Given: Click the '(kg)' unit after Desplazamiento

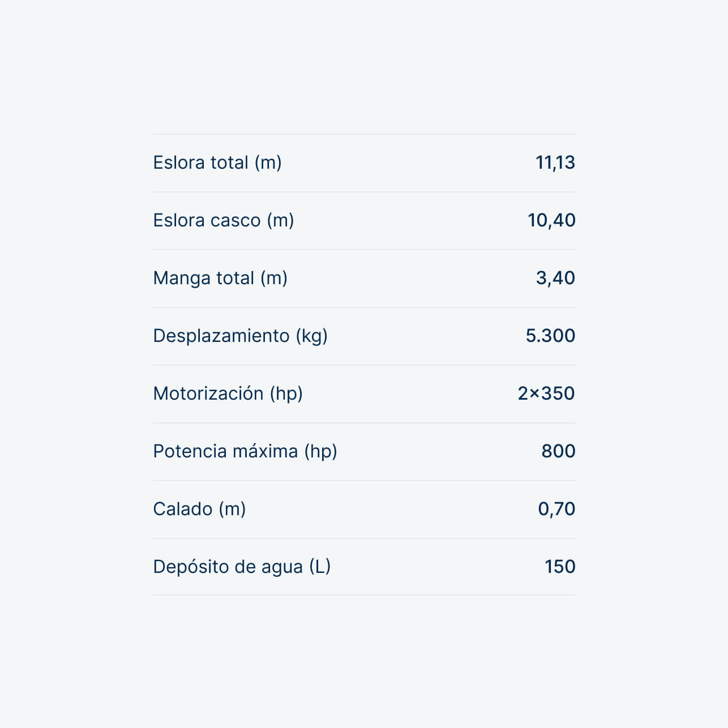Looking at the screenshot, I should tap(312, 336).
